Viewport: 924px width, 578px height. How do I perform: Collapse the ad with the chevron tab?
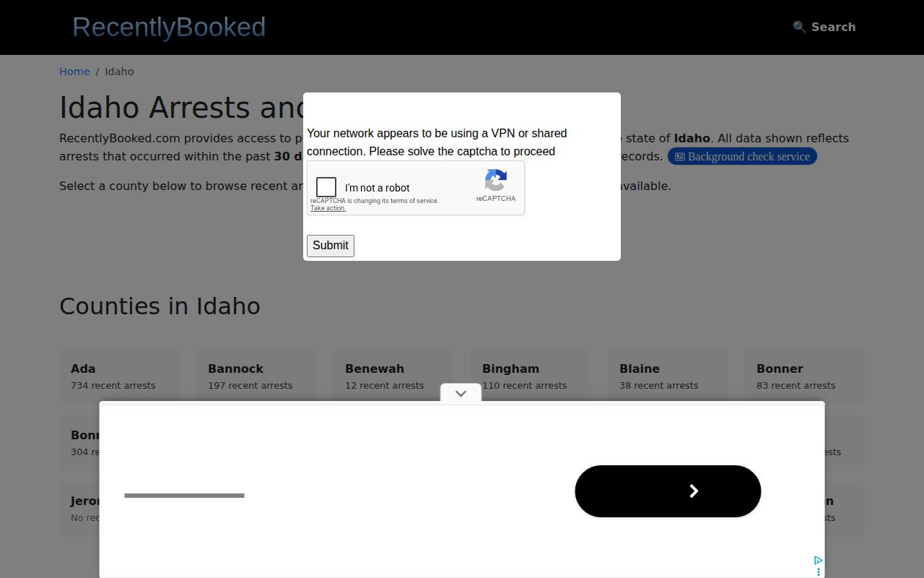point(461,393)
